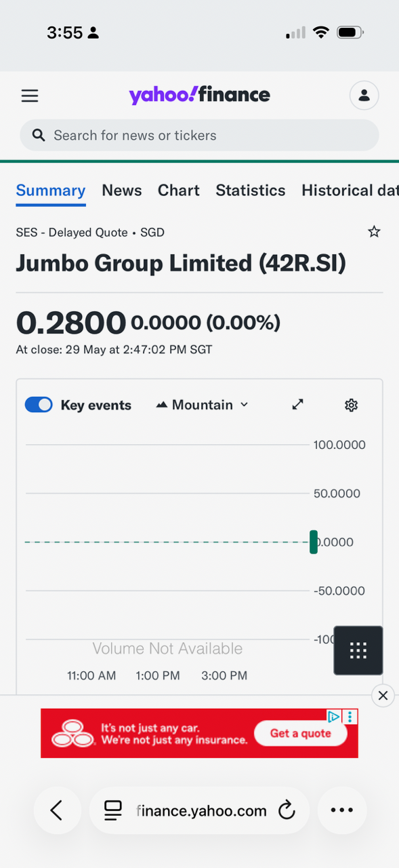Select the Statistics tab
The width and height of the screenshot is (399, 868).
[x=251, y=191]
